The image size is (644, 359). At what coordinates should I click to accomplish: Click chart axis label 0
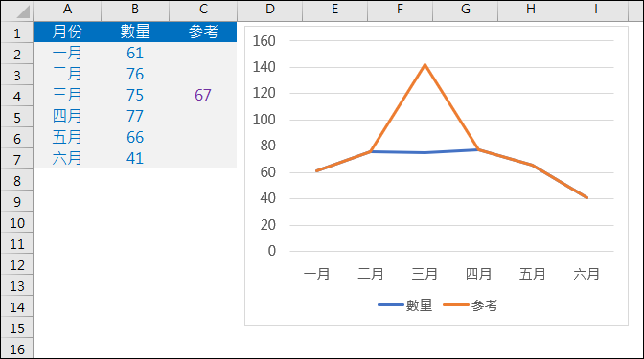[x=272, y=251]
